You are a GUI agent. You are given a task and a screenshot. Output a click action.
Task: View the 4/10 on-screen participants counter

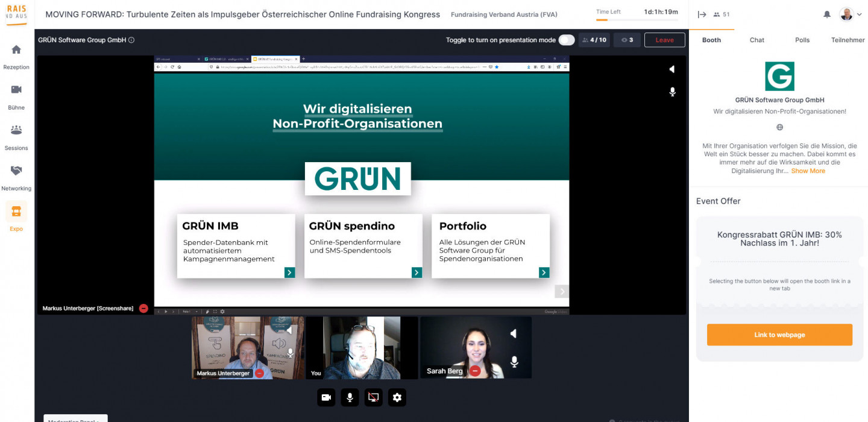tap(594, 40)
